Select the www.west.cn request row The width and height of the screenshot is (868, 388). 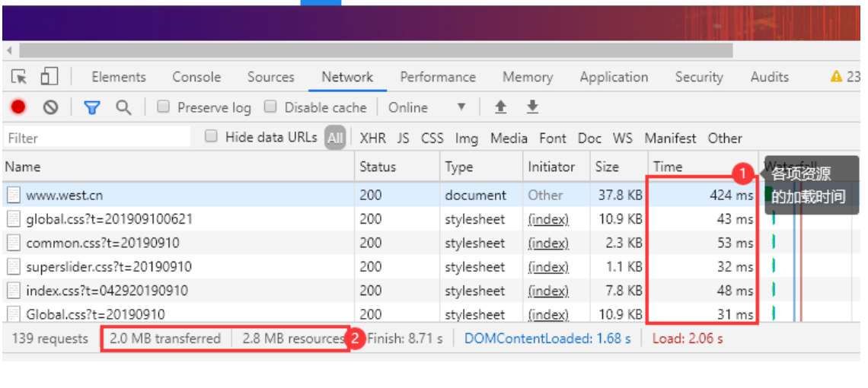coord(179,195)
